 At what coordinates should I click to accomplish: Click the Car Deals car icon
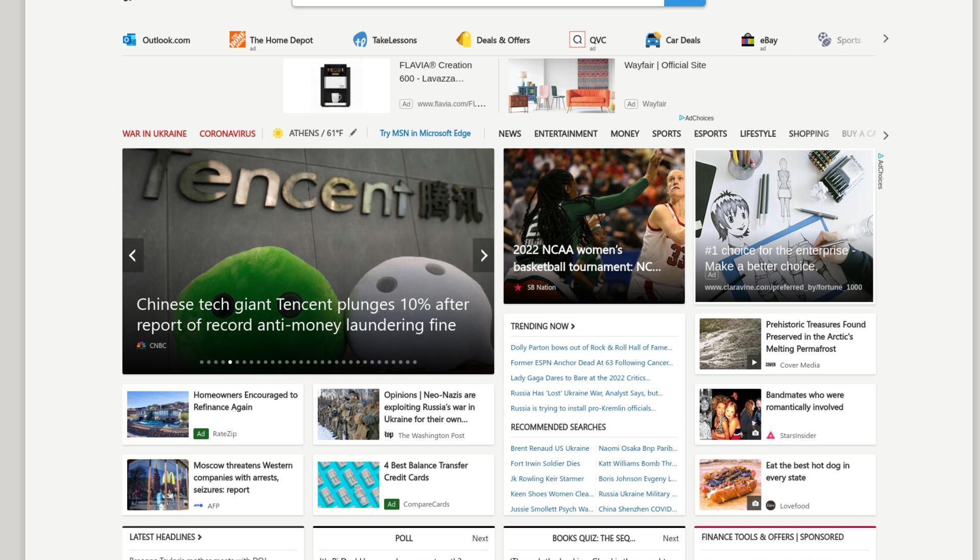653,39
